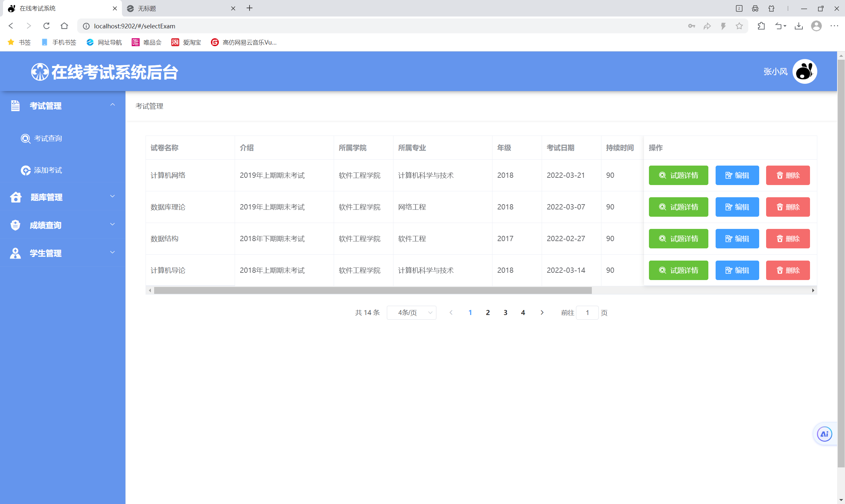Screen dimensions: 845x504
Task: Switch to the 无标题 browser tab
Action: click(x=147, y=9)
